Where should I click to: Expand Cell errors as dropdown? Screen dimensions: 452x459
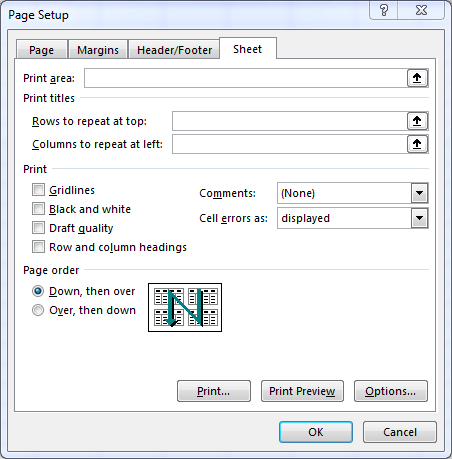click(419, 218)
